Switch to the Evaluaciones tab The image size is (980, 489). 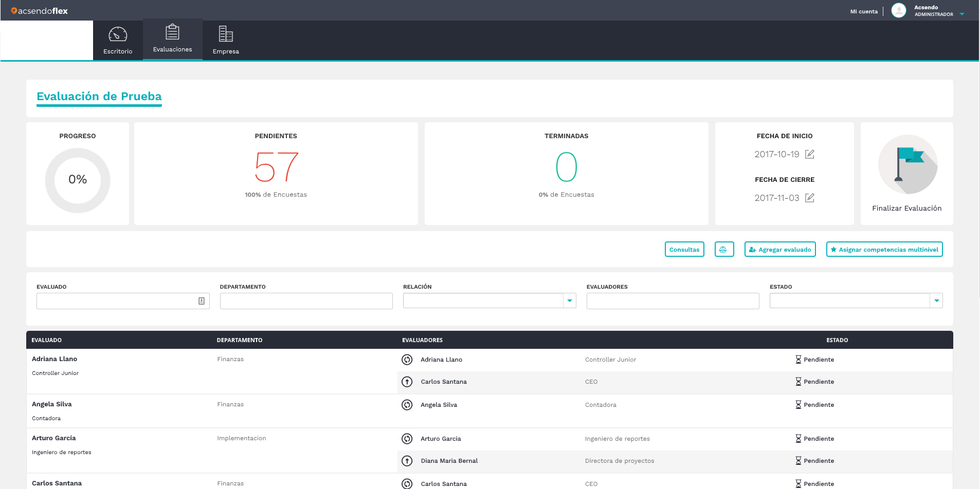point(172,40)
